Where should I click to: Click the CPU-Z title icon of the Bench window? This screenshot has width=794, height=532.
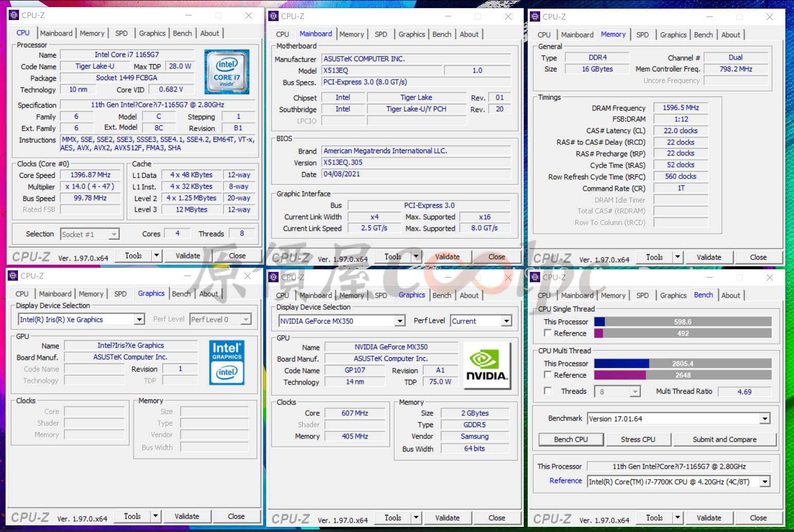[535, 277]
